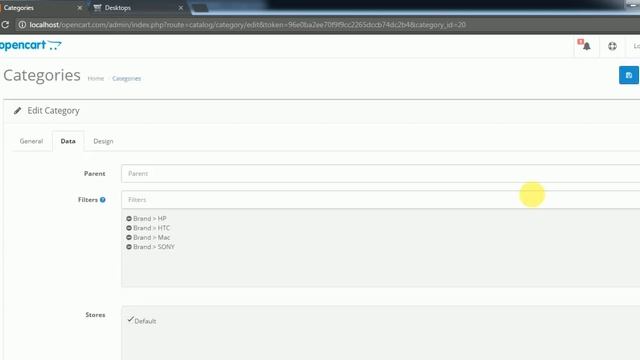The image size is (640, 360).
Task: Focus the Parent input field
Action: tap(380, 173)
